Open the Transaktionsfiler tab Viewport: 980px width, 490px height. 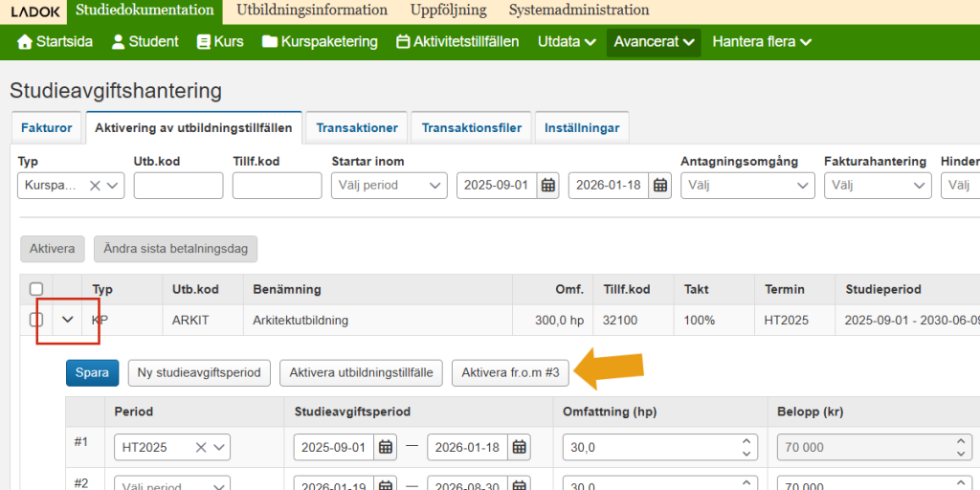pos(471,128)
